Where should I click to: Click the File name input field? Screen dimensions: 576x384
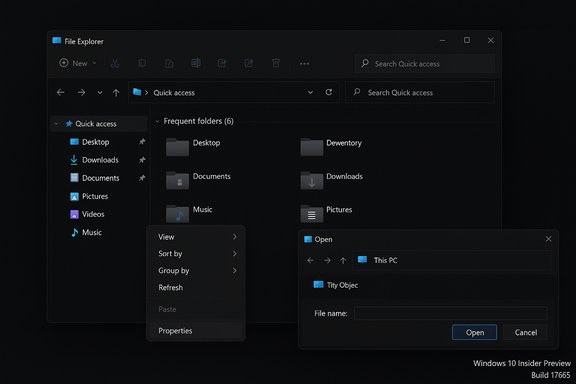pyautogui.click(x=450, y=313)
